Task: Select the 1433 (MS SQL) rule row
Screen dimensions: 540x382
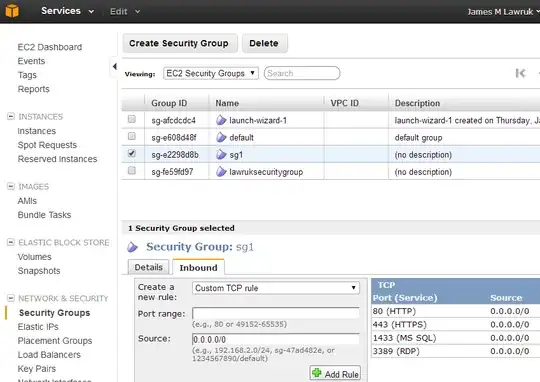Action: tap(456, 338)
